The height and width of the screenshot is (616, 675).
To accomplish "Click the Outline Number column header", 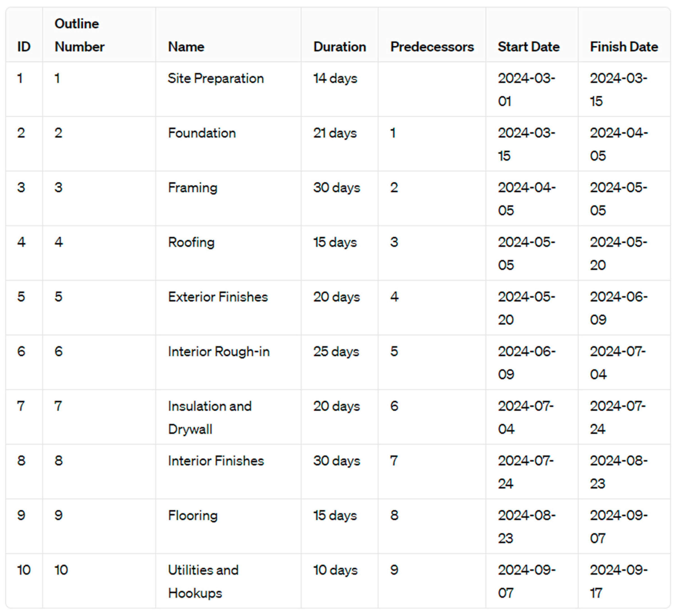I will pos(79,35).
